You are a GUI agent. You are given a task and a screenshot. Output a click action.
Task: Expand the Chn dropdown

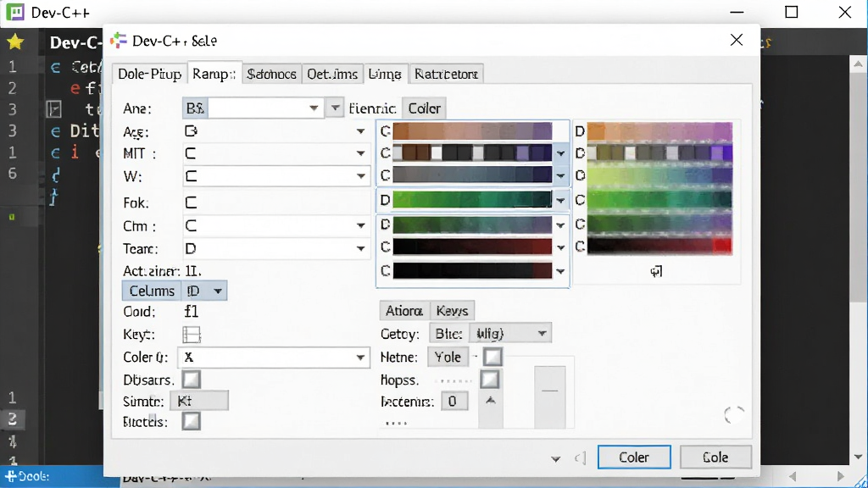click(x=360, y=225)
